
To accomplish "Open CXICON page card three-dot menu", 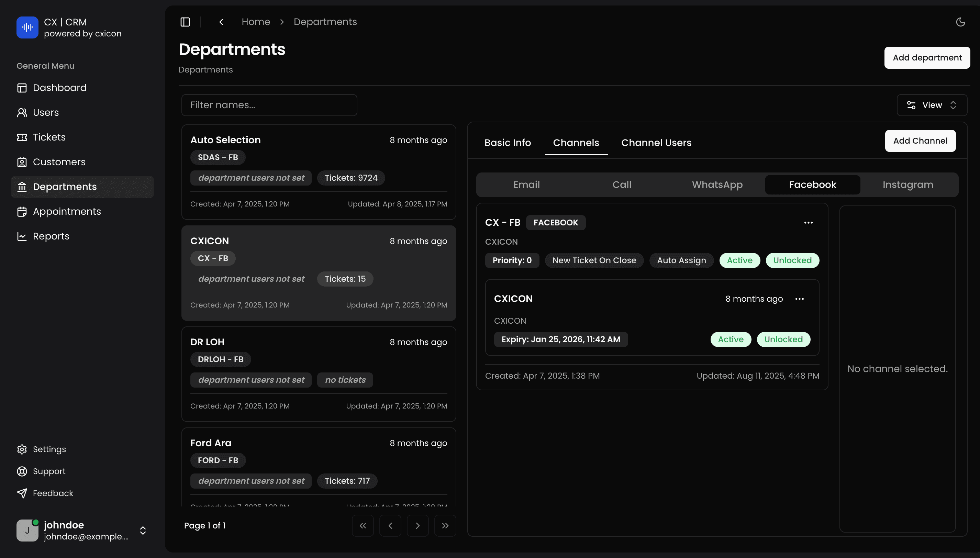I will pos(800,299).
